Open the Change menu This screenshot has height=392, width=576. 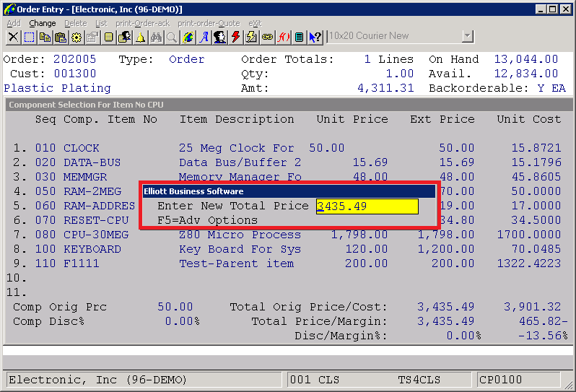click(x=43, y=23)
